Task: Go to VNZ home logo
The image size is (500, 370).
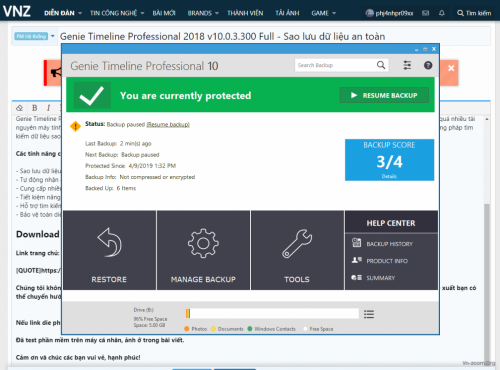Action: [x=17, y=12]
